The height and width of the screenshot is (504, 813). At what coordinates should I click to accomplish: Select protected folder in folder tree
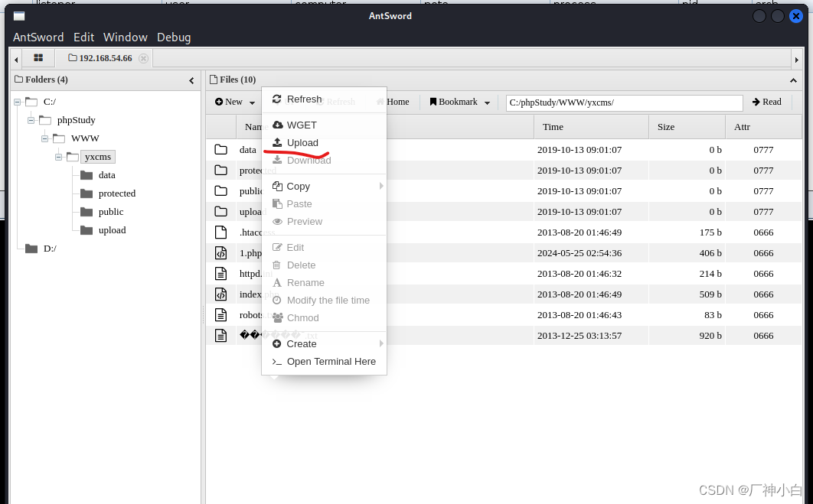(x=117, y=193)
